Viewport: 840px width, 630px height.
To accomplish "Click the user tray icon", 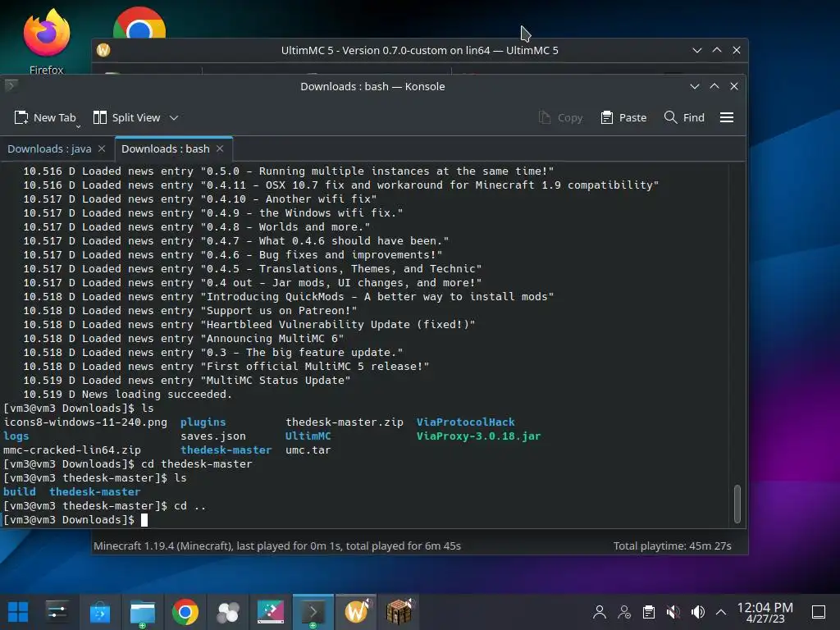I will click(x=600, y=612).
